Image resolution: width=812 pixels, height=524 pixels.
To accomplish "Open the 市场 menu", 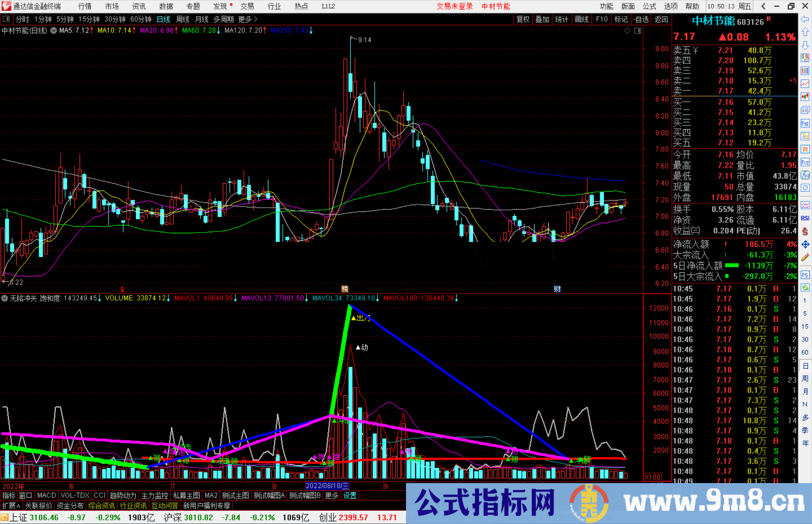I will point(112,6).
